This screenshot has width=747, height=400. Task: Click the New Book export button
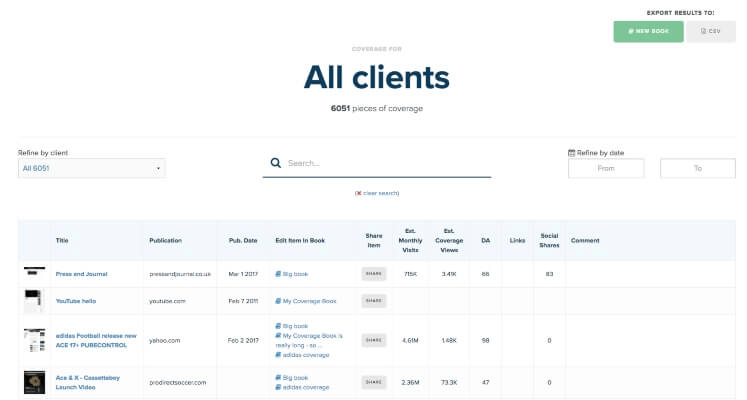click(x=648, y=31)
